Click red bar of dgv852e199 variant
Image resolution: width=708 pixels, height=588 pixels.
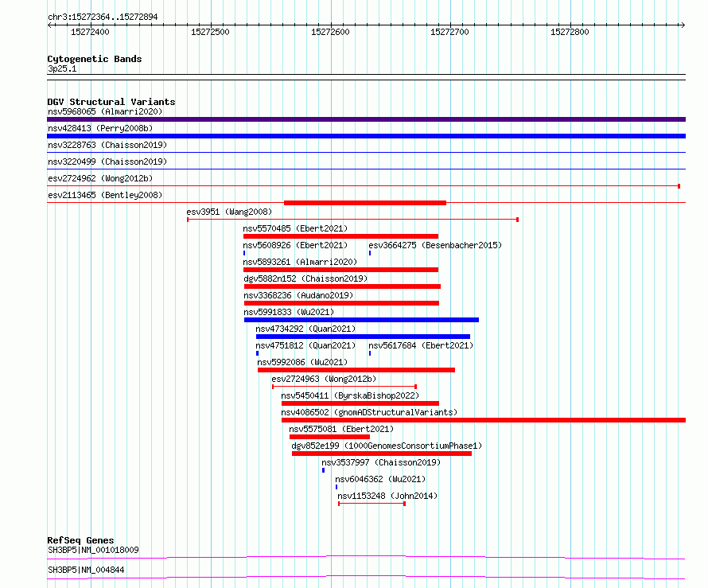(382, 454)
